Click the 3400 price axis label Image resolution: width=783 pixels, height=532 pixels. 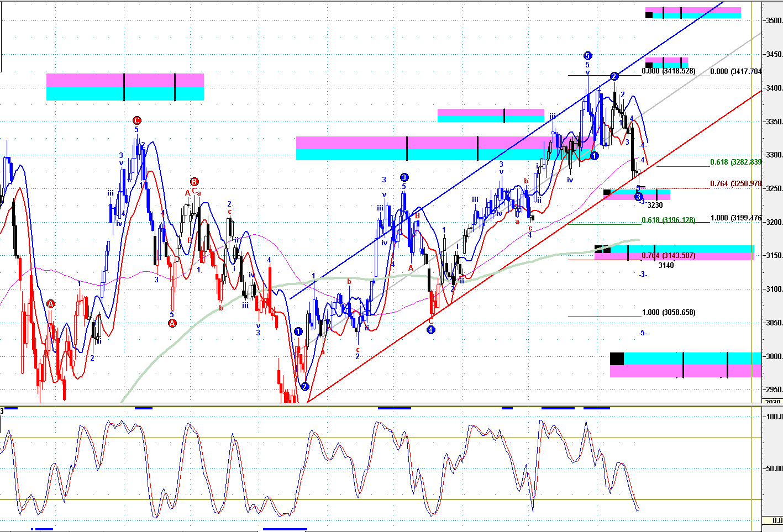[x=774, y=88]
